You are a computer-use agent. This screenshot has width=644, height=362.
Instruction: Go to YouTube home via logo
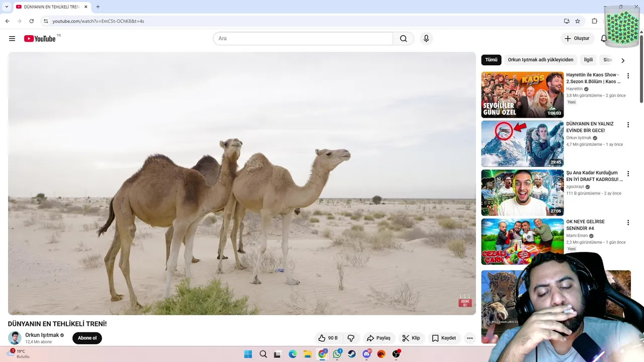(x=40, y=39)
